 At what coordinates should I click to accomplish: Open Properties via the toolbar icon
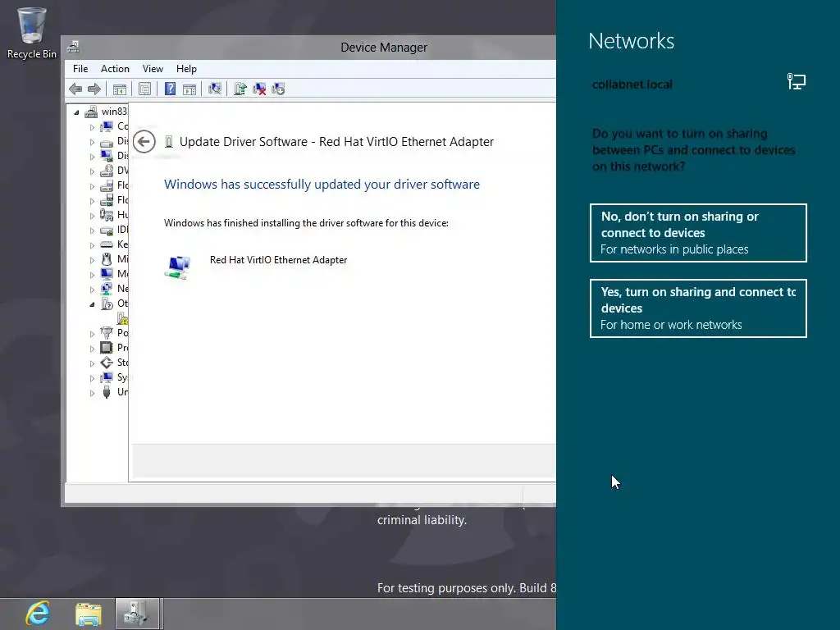[144, 89]
